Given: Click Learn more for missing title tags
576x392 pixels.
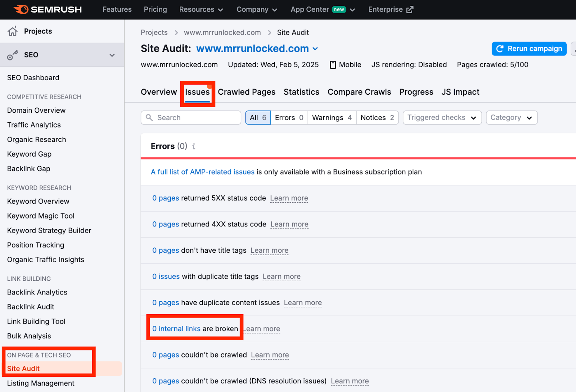Looking at the screenshot, I should click(269, 250).
